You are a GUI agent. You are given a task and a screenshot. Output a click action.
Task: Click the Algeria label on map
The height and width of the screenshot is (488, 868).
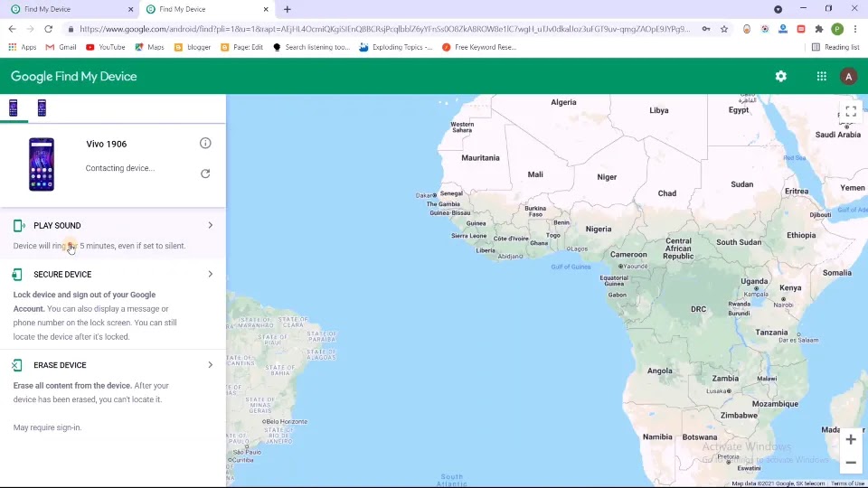(x=563, y=102)
